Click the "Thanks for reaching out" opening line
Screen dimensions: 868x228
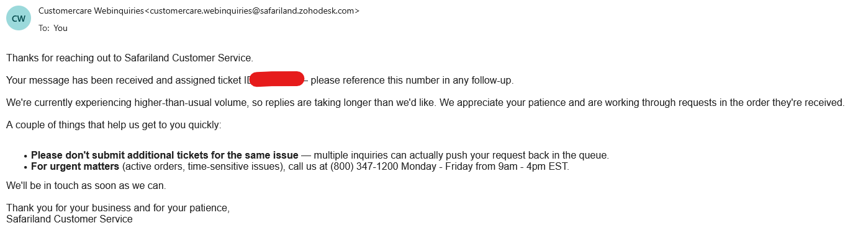click(130, 58)
